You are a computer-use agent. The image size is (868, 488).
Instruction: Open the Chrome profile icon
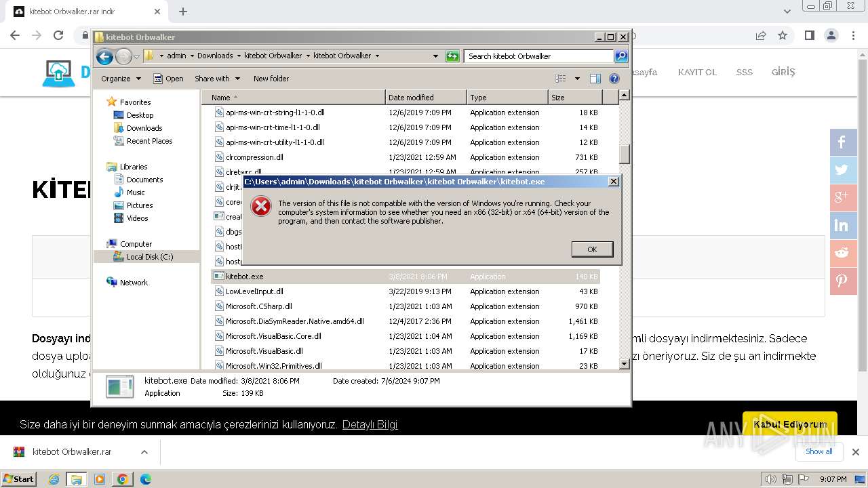coord(831,35)
